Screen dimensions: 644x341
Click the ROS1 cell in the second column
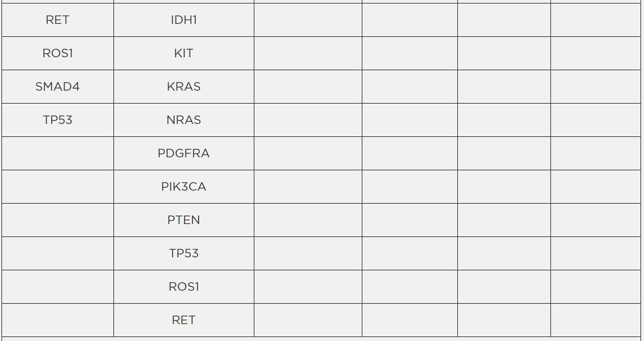click(184, 287)
